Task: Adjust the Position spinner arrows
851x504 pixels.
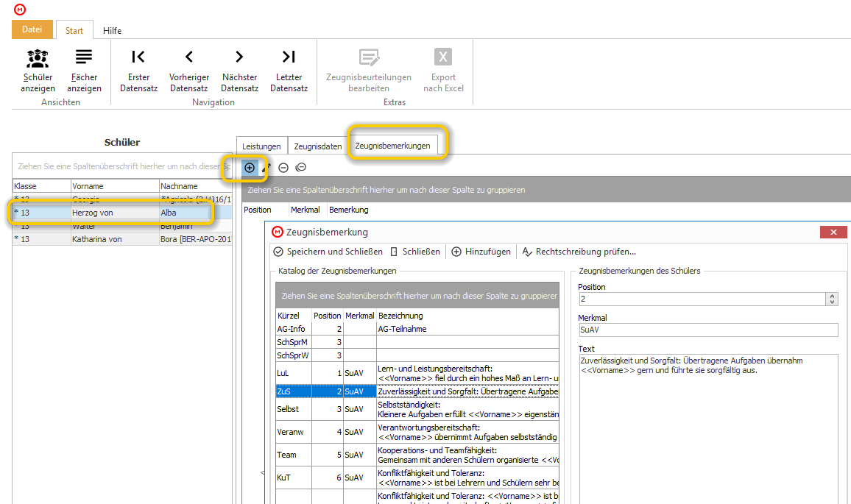Action: (x=832, y=299)
